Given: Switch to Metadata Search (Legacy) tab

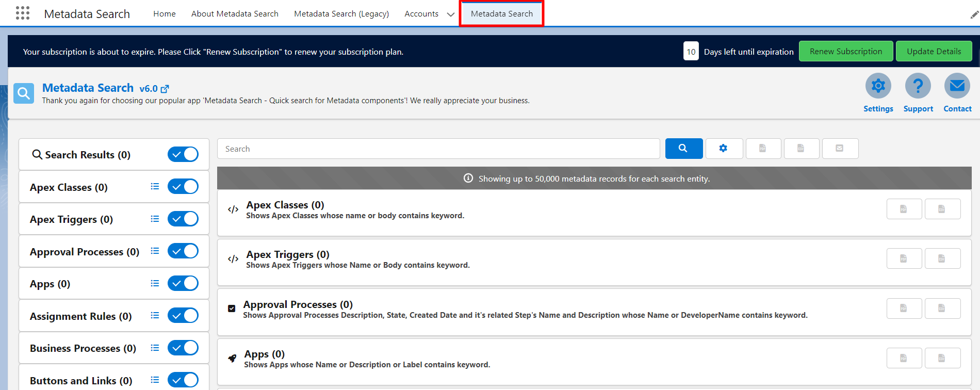Looking at the screenshot, I should coord(341,14).
